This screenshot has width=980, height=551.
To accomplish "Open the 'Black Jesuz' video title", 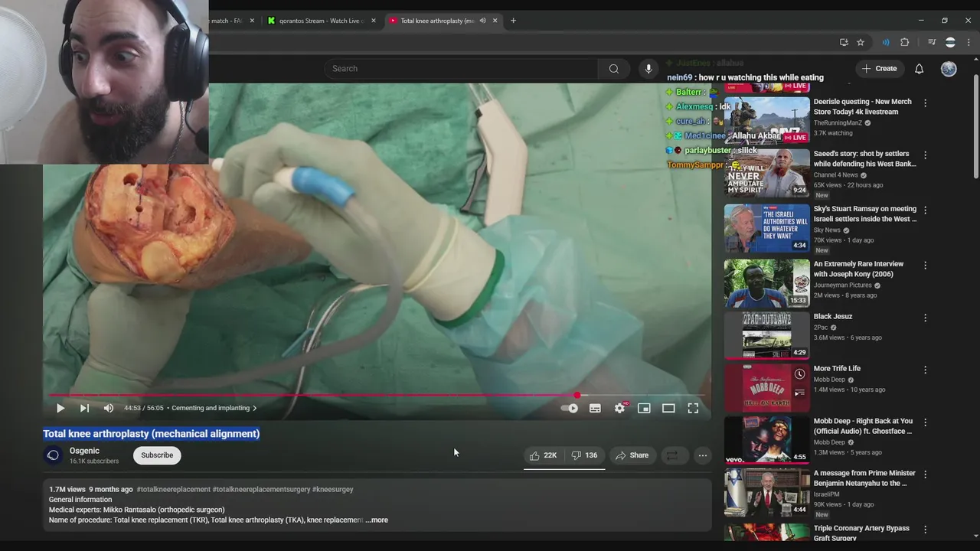I will (833, 316).
